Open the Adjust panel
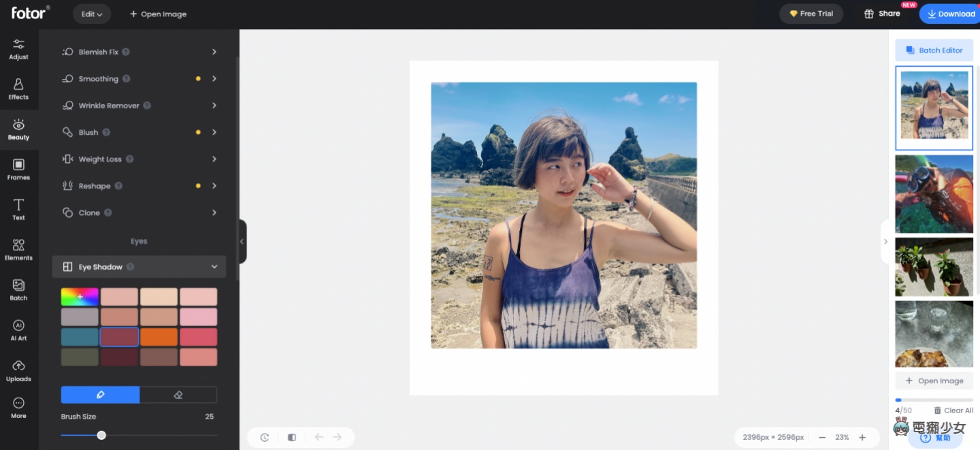The image size is (980, 450). tap(18, 49)
